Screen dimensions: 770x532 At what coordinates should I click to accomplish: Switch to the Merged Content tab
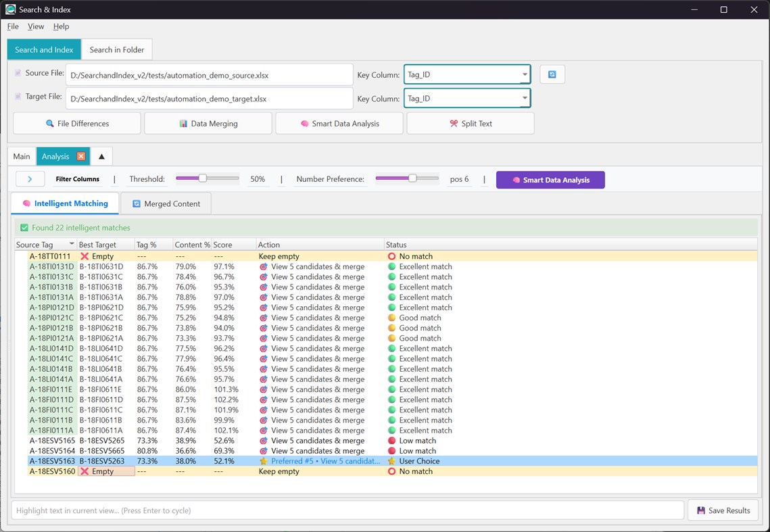pyautogui.click(x=166, y=203)
